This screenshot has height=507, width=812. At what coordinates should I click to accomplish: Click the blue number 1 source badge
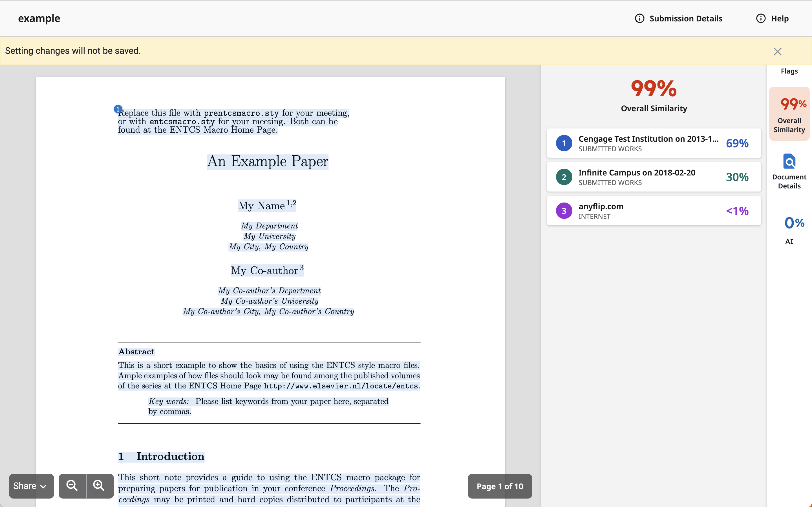[564, 143]
